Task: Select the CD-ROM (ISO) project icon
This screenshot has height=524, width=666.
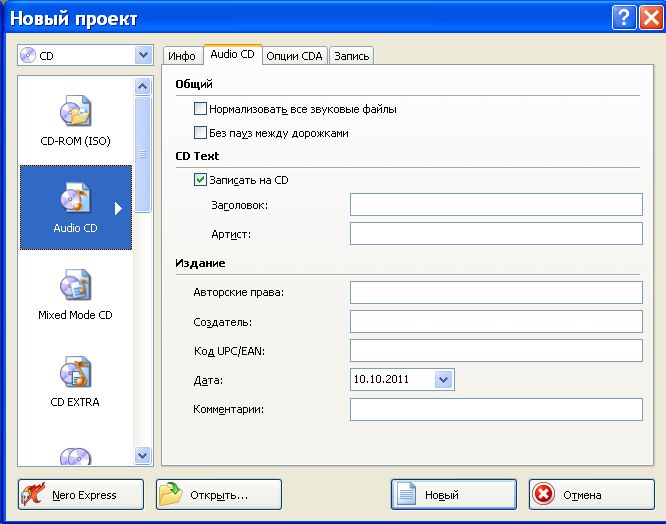Action: [76, 112]
